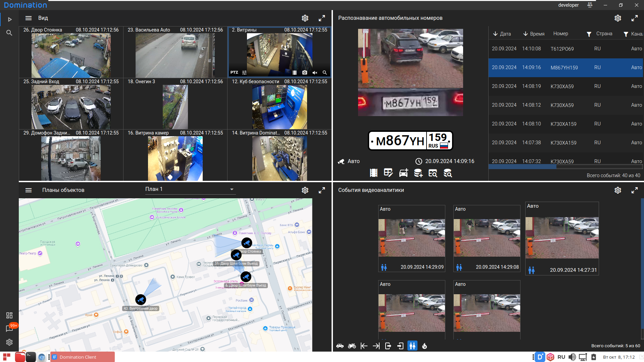Open settings of license plate recognition panel
The width and height of the screenshot is (644, 362).
(x=618, y=18)
